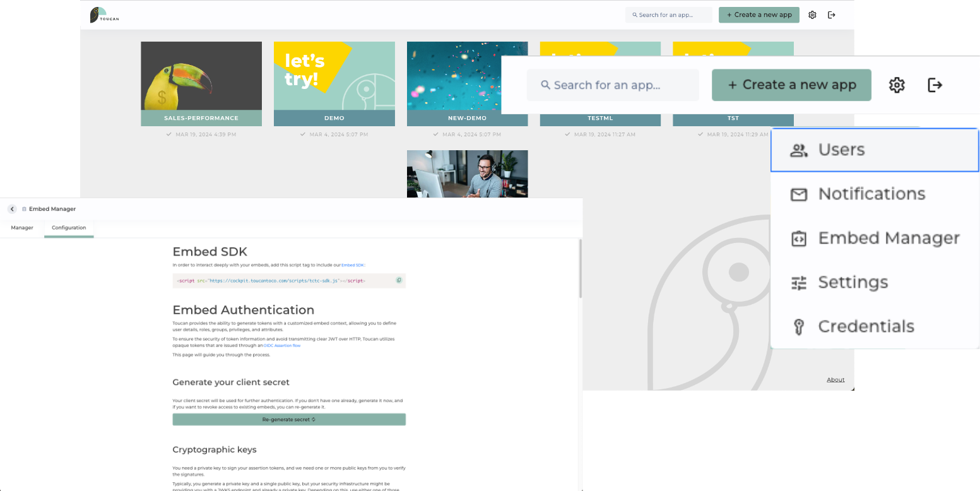This screenshot has width=980, height=491.
Task: Open the SALES-PERFORMANCE app thumbnail
Action: pyautogui.click(x=201, y=83)
